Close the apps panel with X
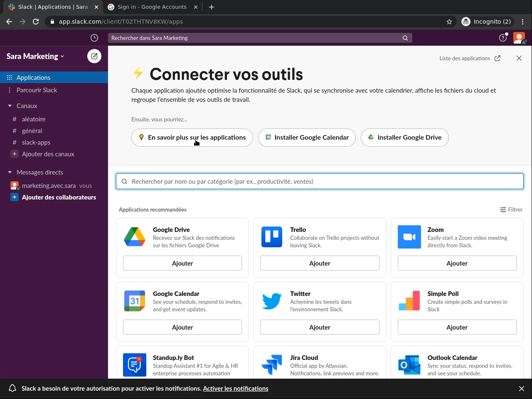Image resolution: width=532 pixels, height=399 pixels. point(519,58)
